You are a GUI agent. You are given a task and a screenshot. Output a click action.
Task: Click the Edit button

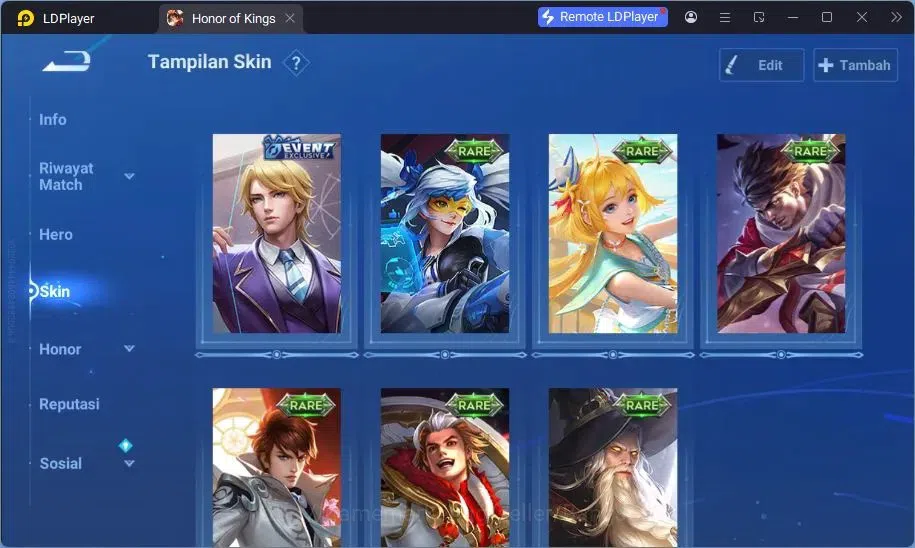[x=762, y=65]
